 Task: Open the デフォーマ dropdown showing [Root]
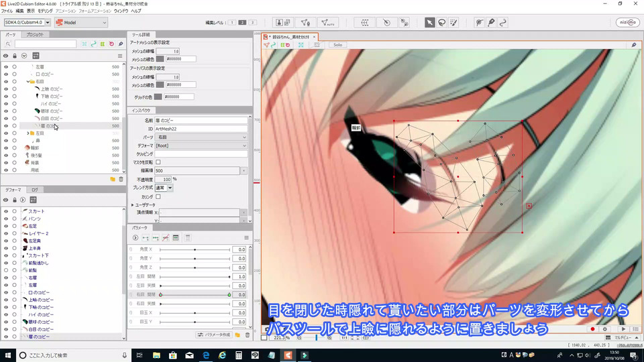[201, 145]
